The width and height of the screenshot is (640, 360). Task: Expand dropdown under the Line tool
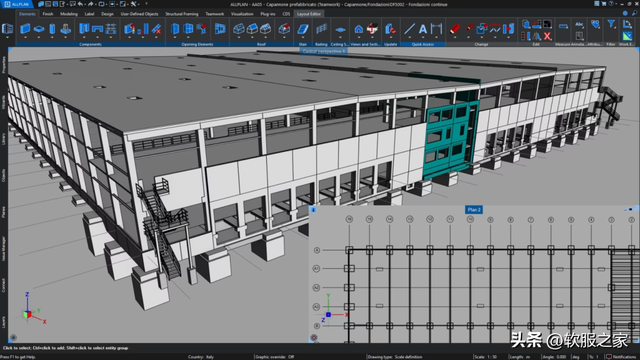(x=409, y=38)
